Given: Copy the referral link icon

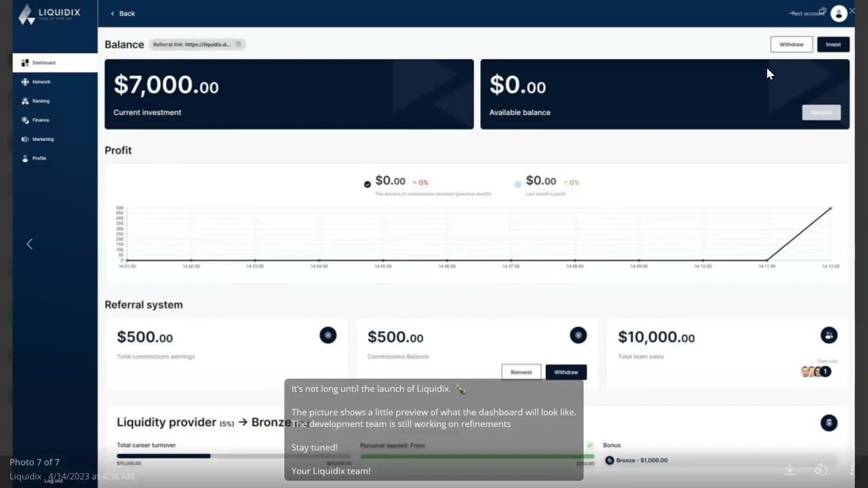Looking at the screenshot, I should (238, 44).
